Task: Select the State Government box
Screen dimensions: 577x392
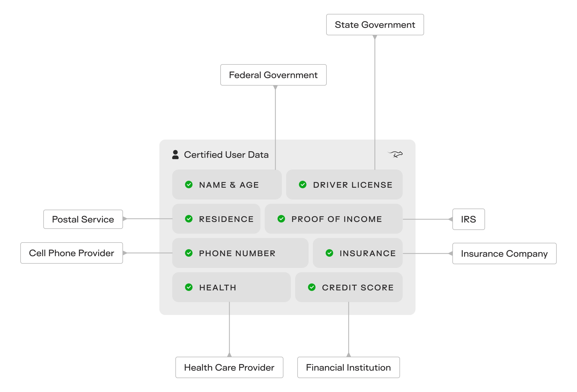Action: (375, 25)
